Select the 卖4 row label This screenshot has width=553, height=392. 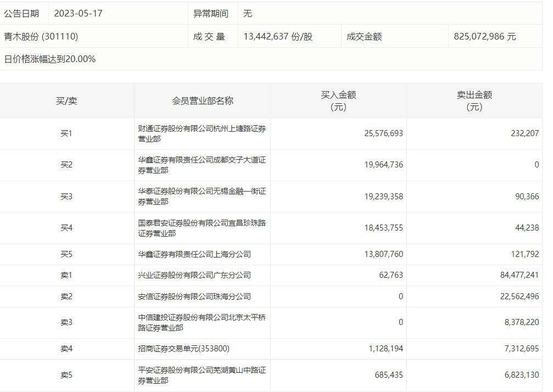click(x=66, y=349)
